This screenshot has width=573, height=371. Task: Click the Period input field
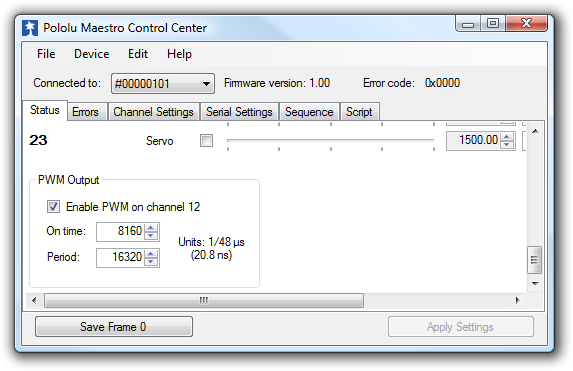pos(121,257)
